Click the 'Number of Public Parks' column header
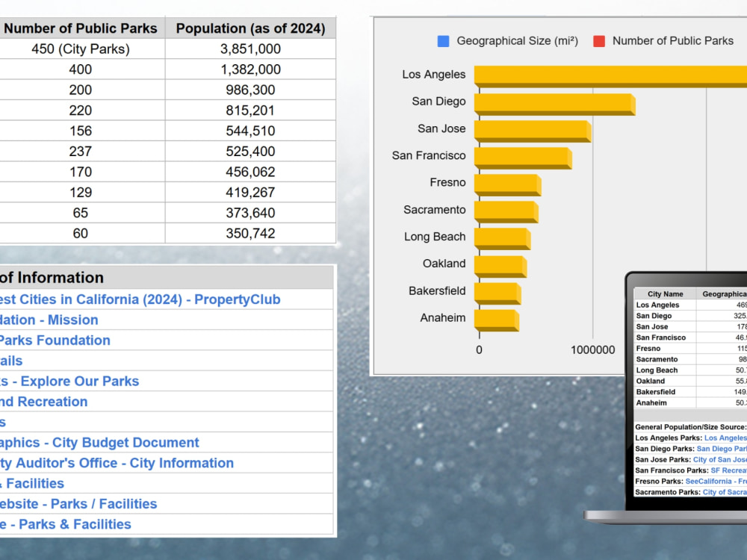 click(x=81, y=28)
